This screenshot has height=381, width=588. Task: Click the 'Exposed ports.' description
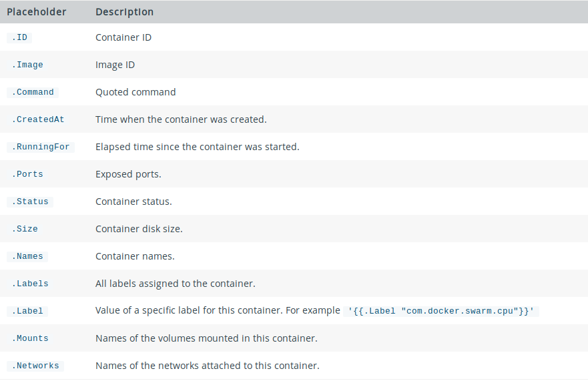(128, 174)
